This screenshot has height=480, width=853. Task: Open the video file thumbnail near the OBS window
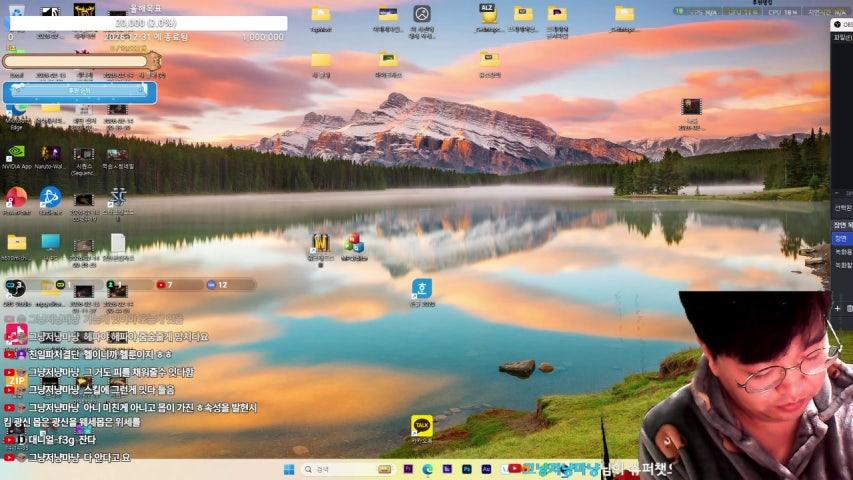(x=691, y=107)
